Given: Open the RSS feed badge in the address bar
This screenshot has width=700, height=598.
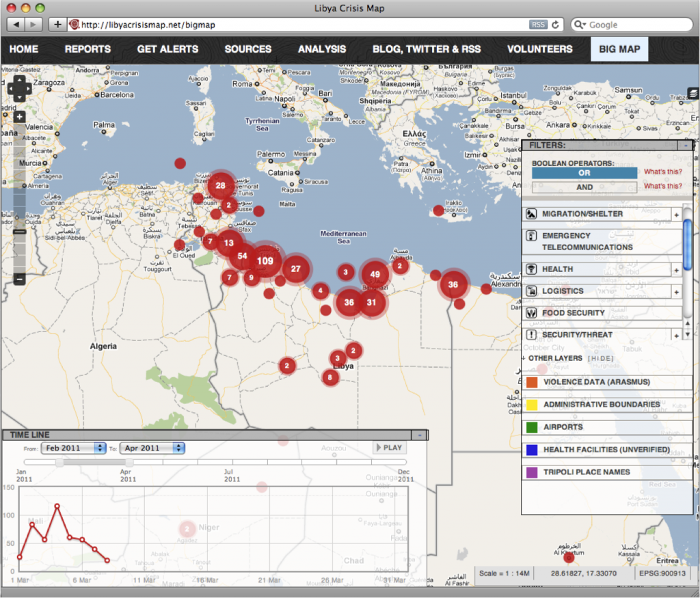Looking at the screenshot, I should click(x=538, y=25).
